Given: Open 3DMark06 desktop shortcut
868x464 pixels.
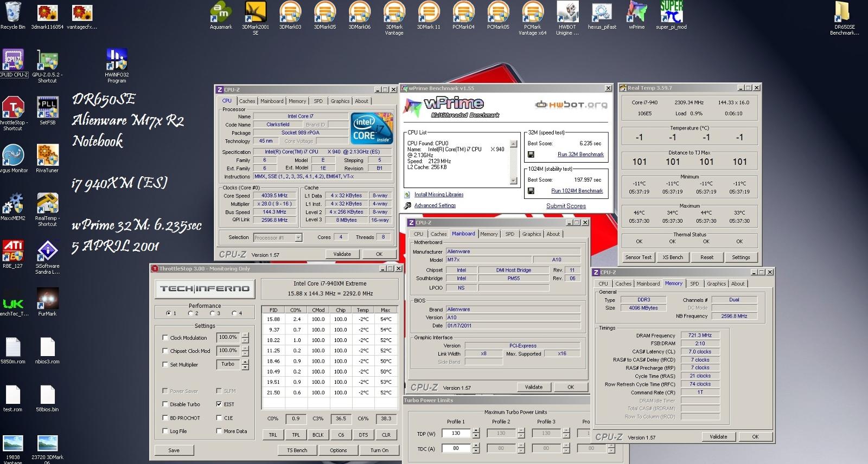Looking at the screenshot, I should coord(360,15).
